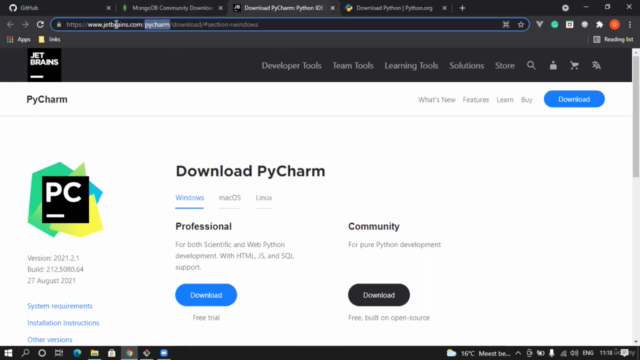Click the orange profile avatar

(x=615, y=24)
